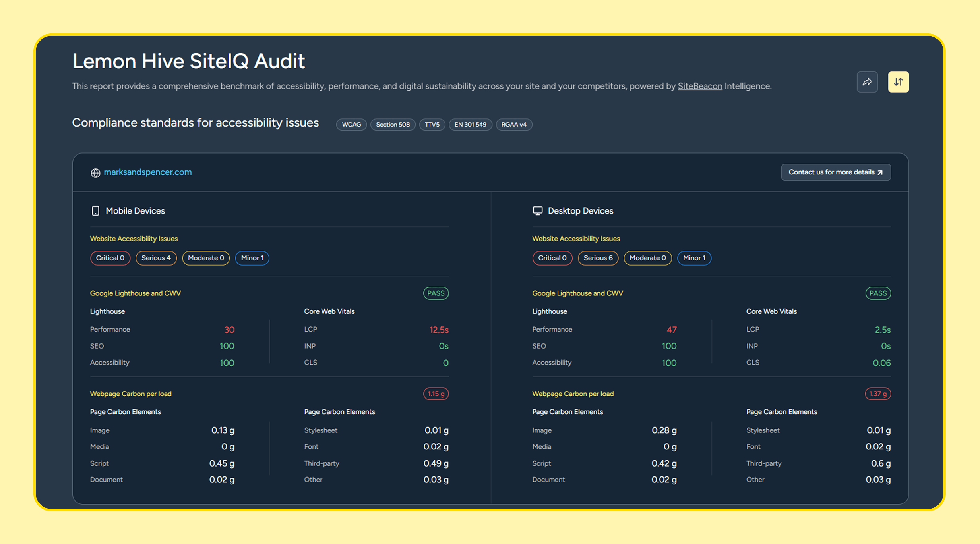
Task: Select the WCAG compliance tag
Action: [x=351, y=124]
